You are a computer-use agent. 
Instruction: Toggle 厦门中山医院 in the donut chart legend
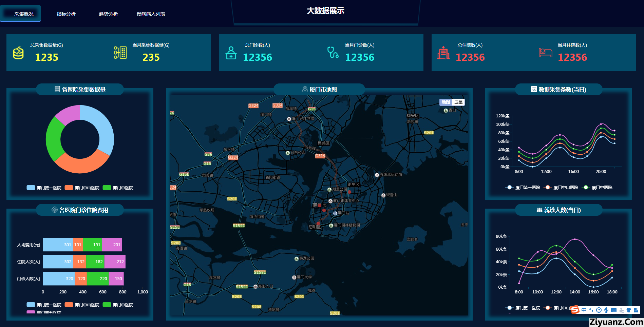pos(82,188)
